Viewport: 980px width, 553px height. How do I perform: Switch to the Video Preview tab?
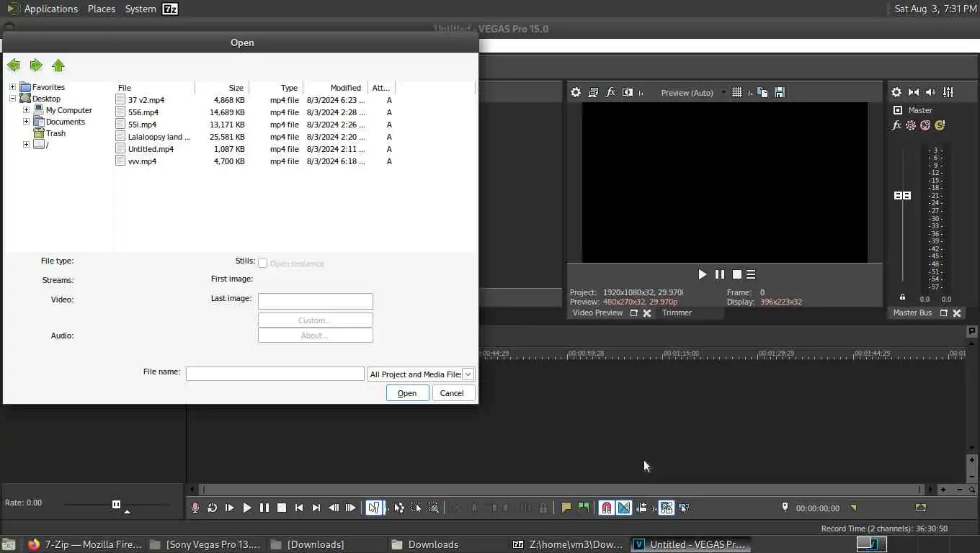[597, 313]
